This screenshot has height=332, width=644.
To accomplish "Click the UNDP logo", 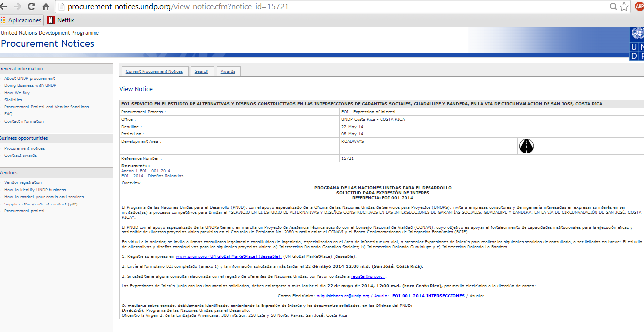I will click(637, 44).
